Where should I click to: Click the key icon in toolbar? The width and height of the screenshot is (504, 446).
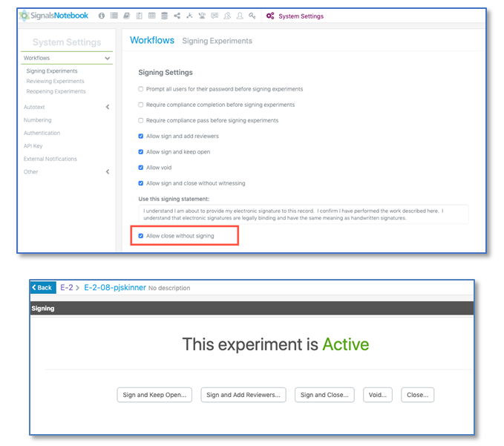[252, 16]
